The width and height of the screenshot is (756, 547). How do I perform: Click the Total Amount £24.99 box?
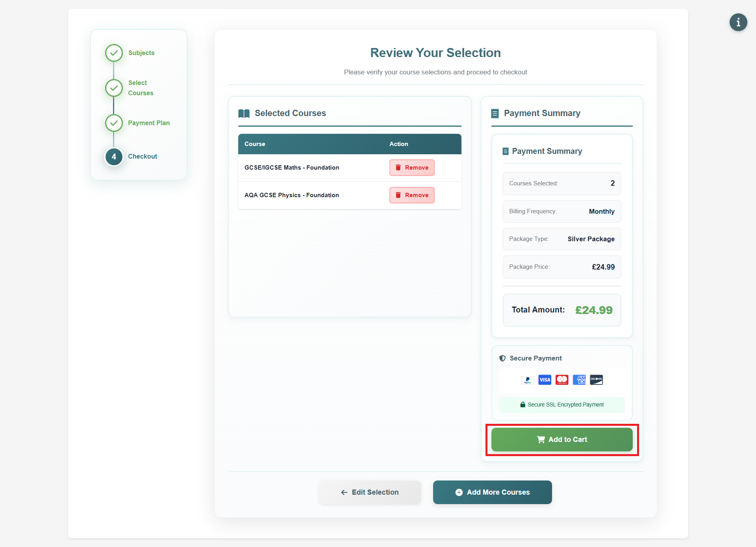(x=562, y=310)
